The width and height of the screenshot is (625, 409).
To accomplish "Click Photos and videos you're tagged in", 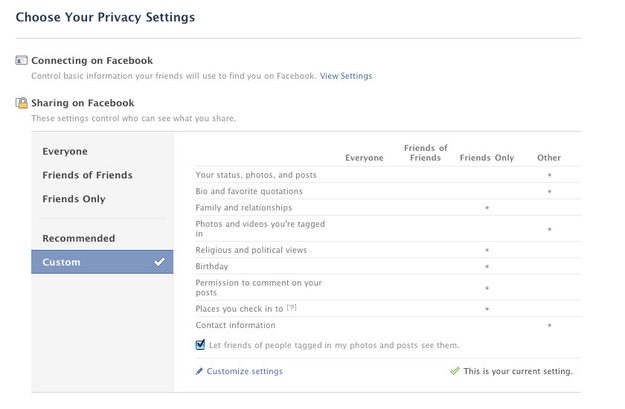I will (260, 228).
